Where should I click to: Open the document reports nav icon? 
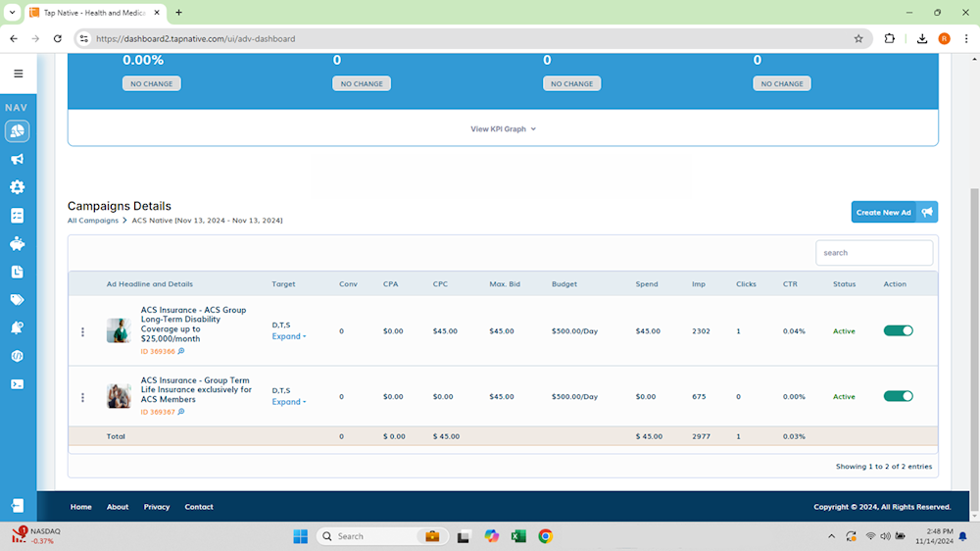coord(17,272)
